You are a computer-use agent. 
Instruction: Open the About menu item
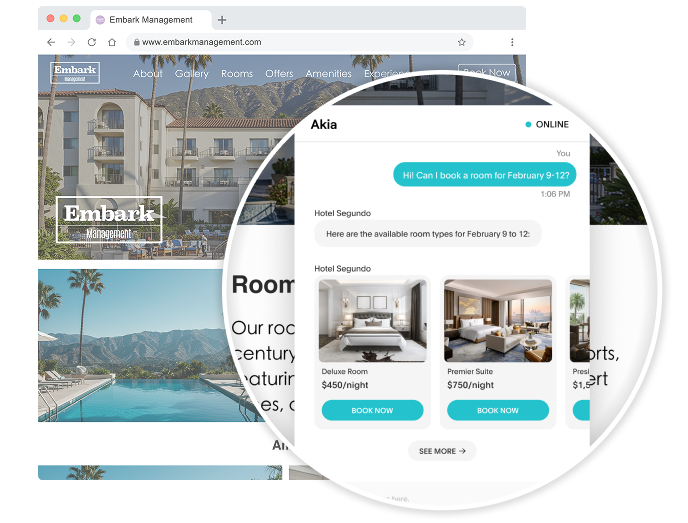[148, 73]
